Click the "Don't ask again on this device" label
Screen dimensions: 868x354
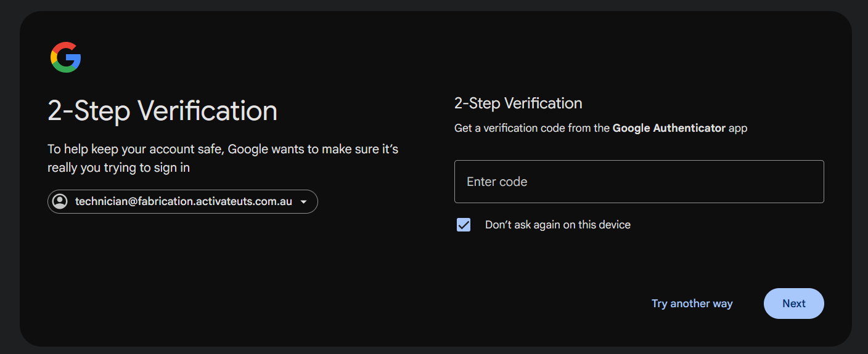point(557,225)
